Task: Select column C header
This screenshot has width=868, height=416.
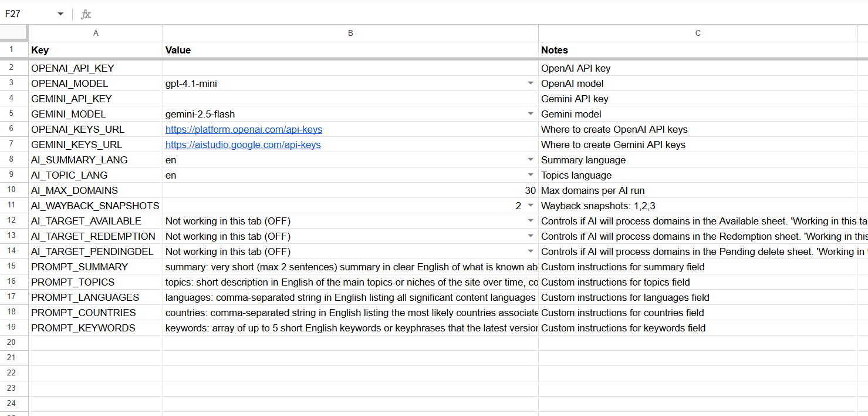Action: coord(697,33)
